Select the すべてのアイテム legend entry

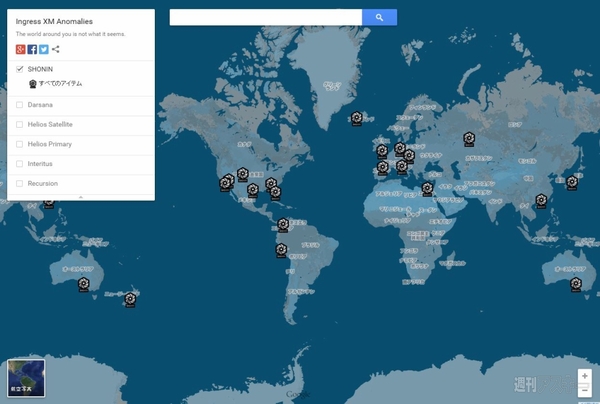tap(55, 84)
